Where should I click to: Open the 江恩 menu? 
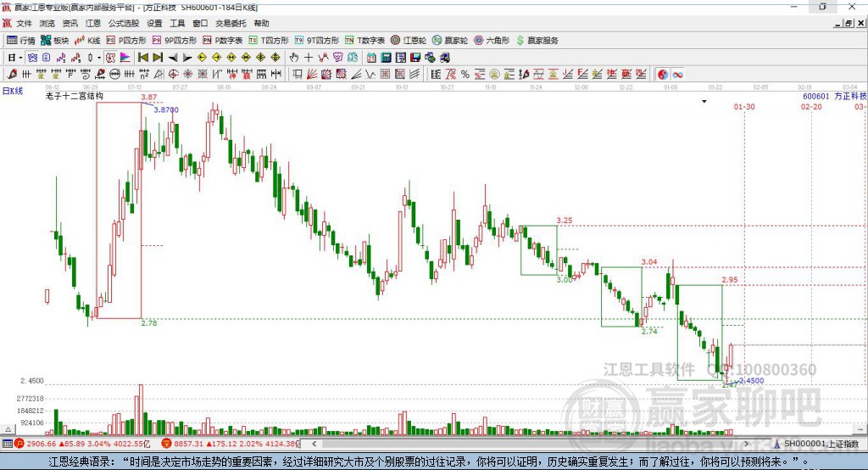click(x=93, y=23)
